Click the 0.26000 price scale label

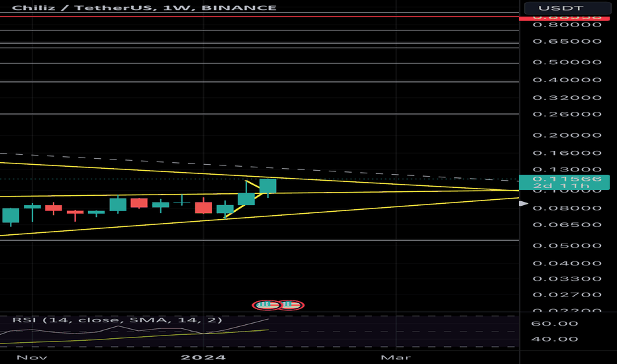[567, 114]
